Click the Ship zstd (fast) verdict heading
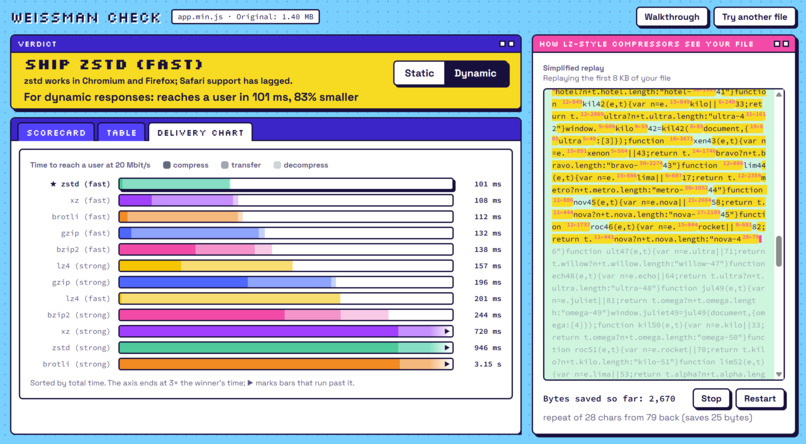Viewport: 806px width, 444px height. (114, 65)
